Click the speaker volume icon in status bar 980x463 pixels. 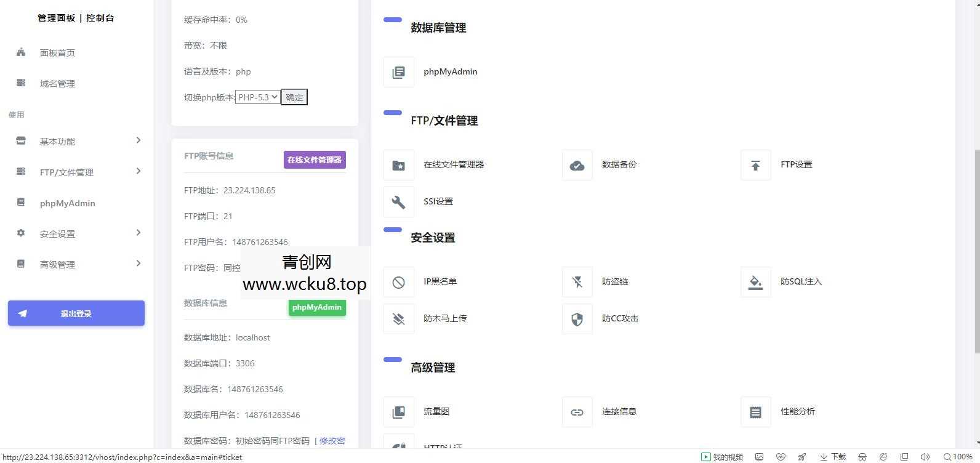pyautogui.click(x=925, y=457)
